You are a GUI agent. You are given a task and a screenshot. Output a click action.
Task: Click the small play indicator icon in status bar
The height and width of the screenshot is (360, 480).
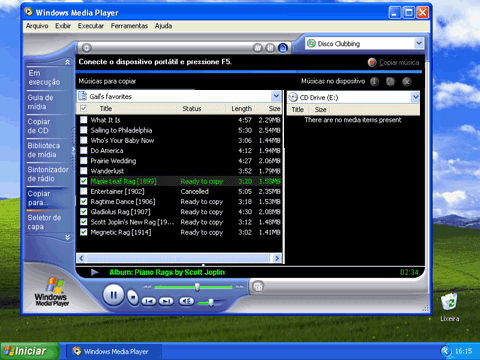tap(95, 272)
